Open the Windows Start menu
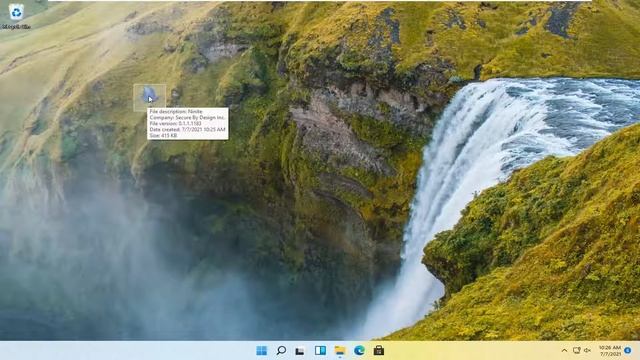Image resolution: width=640 pixels, height=360 pixels. [261, 351]
